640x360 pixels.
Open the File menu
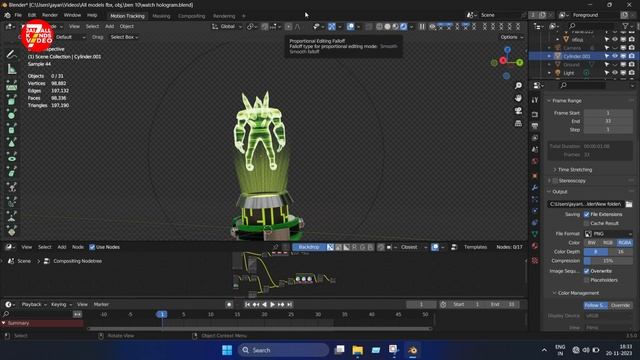[18, 15]
